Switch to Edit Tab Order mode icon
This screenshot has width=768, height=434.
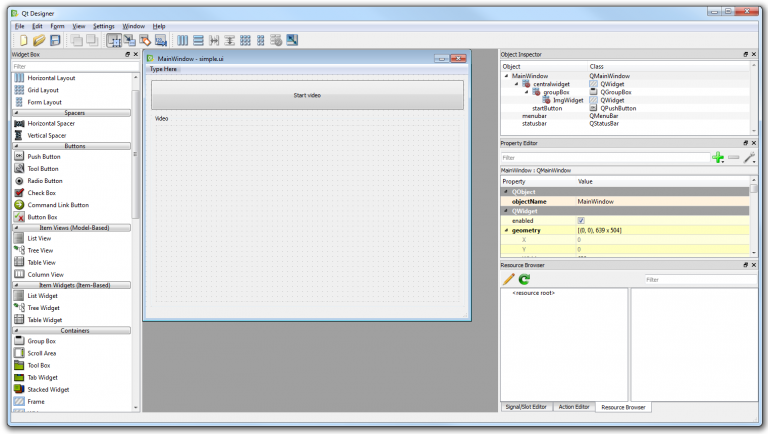pyautogui.click(x=161, y=40)
